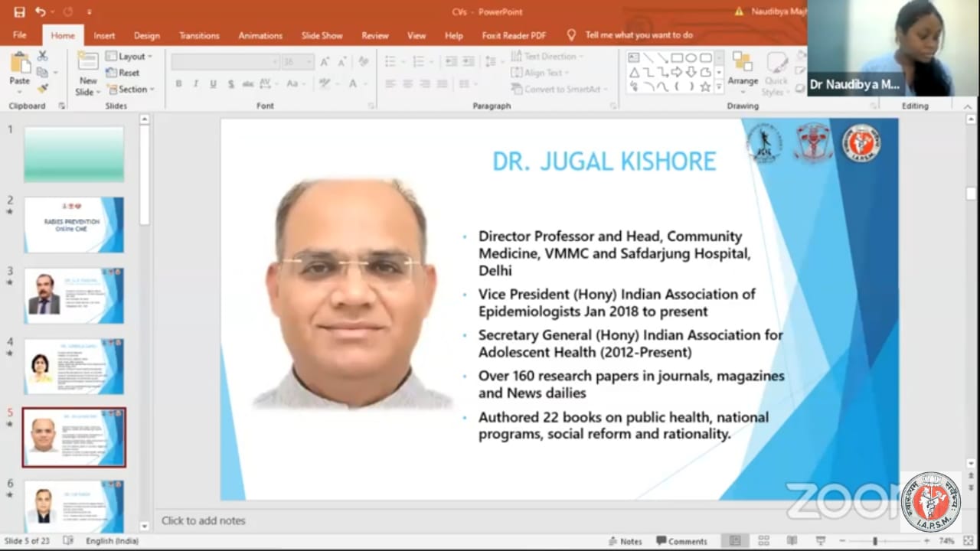Center-align the paragraph text

[x=407, y=83]
